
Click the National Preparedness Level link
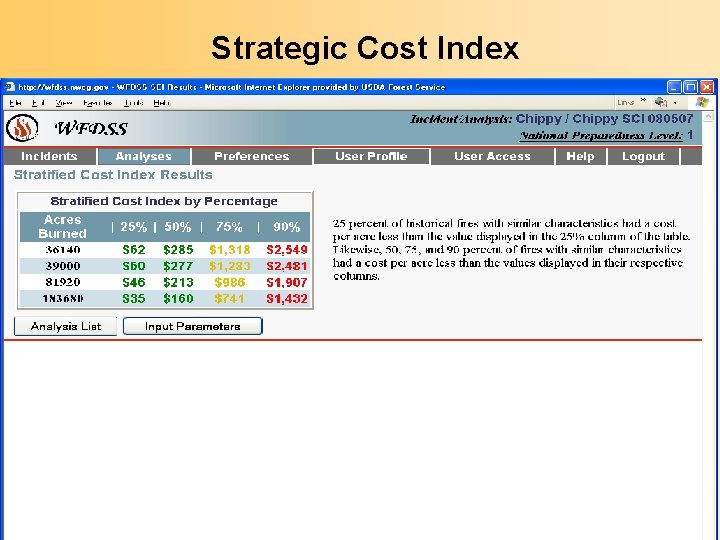601,135
